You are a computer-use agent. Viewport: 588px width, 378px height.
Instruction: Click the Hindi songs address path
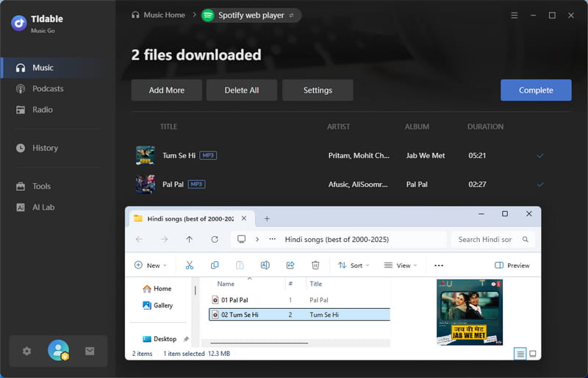tap(337, 240)
